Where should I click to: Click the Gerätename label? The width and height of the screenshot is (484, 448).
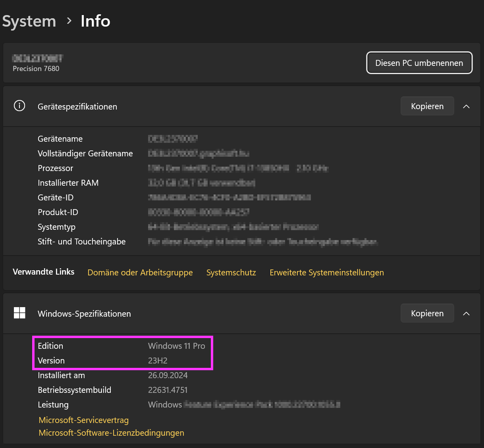tap(60, 139)
